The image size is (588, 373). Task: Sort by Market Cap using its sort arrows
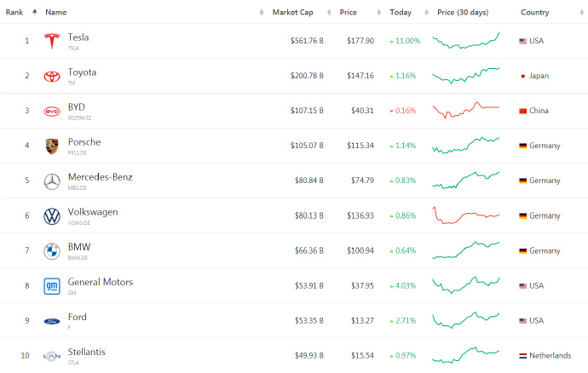click(x=329, y=13)
